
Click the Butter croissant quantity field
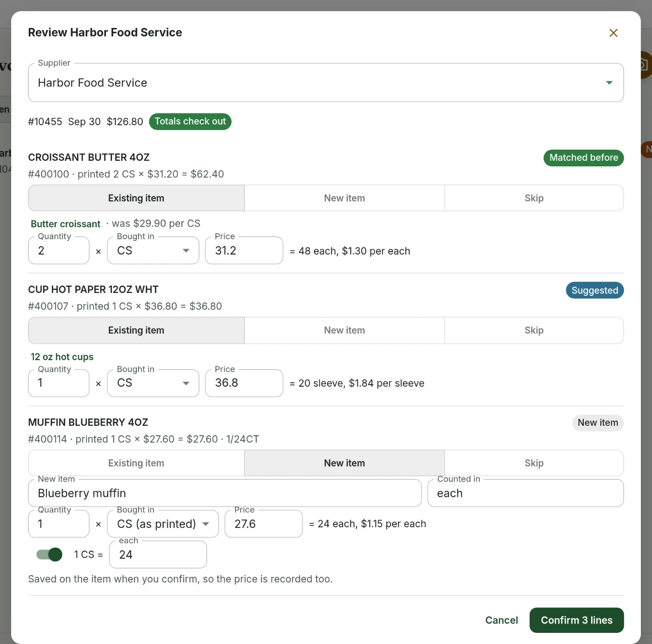coord(59,250)
